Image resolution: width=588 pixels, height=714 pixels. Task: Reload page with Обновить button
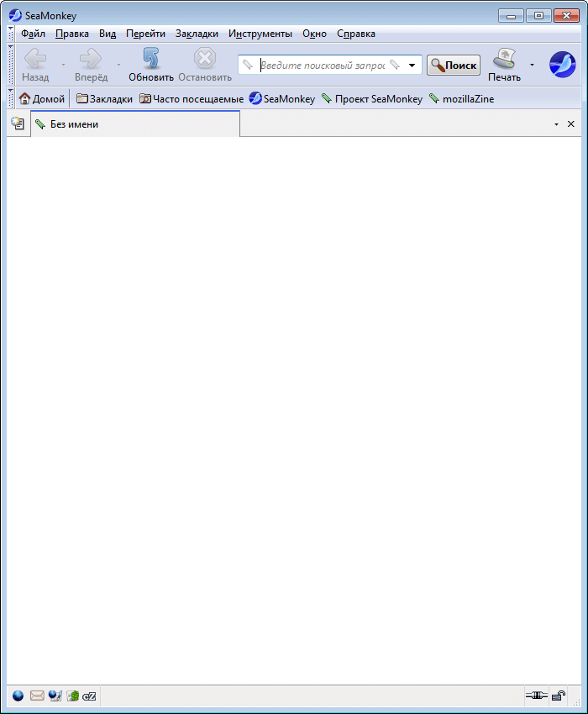click(x=151, y=65)
